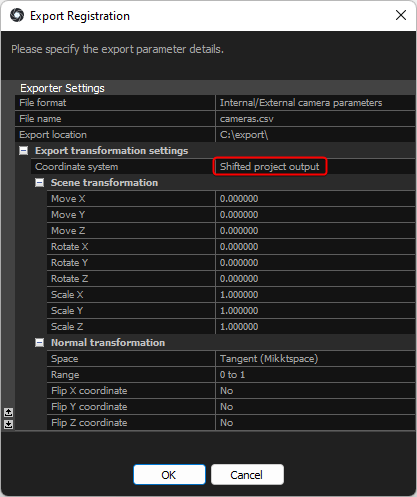Image resolution: width=417 pixels, height=497 pixels.
Task: Toggle the Flip Y coordinate value
Action: coord(315,407)
